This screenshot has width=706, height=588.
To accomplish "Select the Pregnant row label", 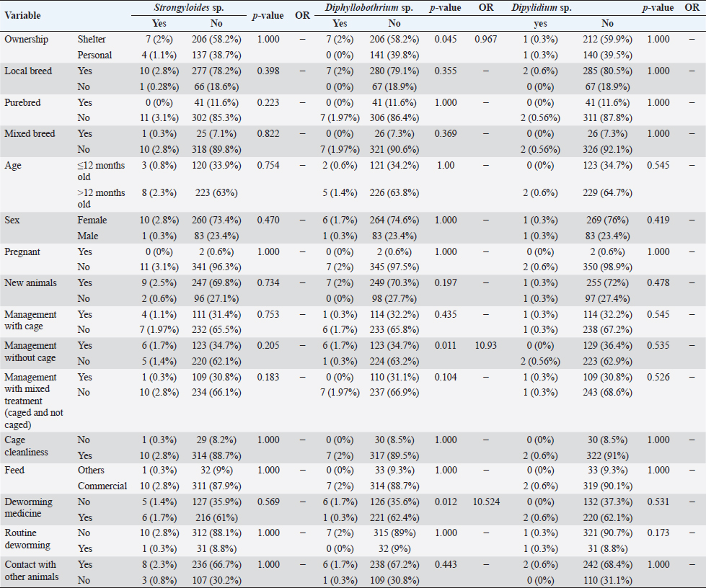I will click(x=22, y=252).
